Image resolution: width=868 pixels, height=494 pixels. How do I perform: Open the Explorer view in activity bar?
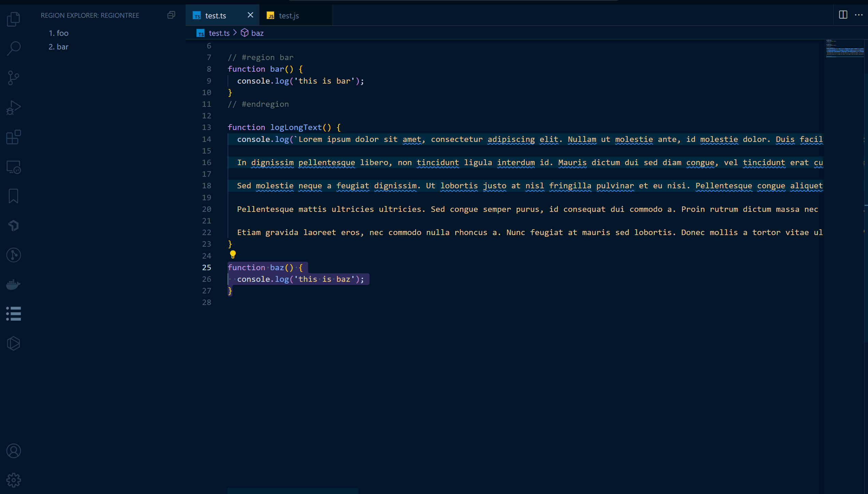14,19
